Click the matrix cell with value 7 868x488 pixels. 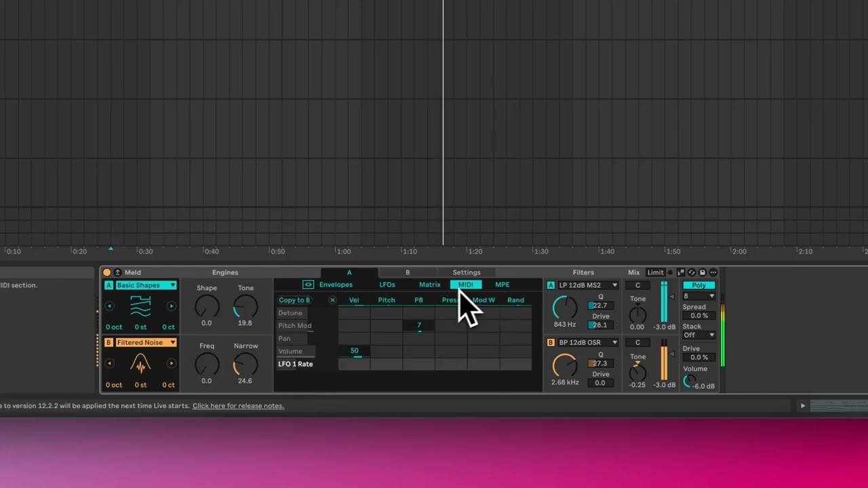pyautogui.click(x=419, y=325)
